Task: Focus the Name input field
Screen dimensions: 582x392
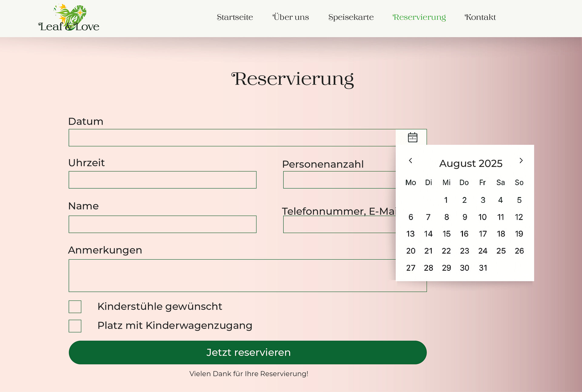Action: tap(162, 224)
